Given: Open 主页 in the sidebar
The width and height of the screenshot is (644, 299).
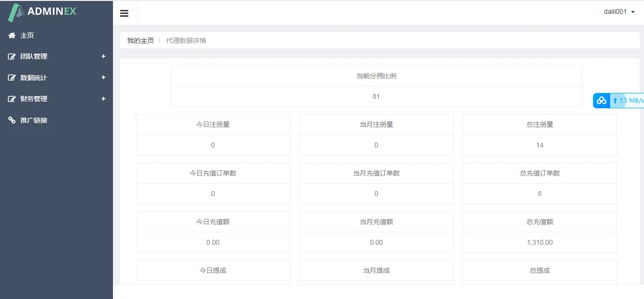Looking at the screenshot, I should 56,35.
